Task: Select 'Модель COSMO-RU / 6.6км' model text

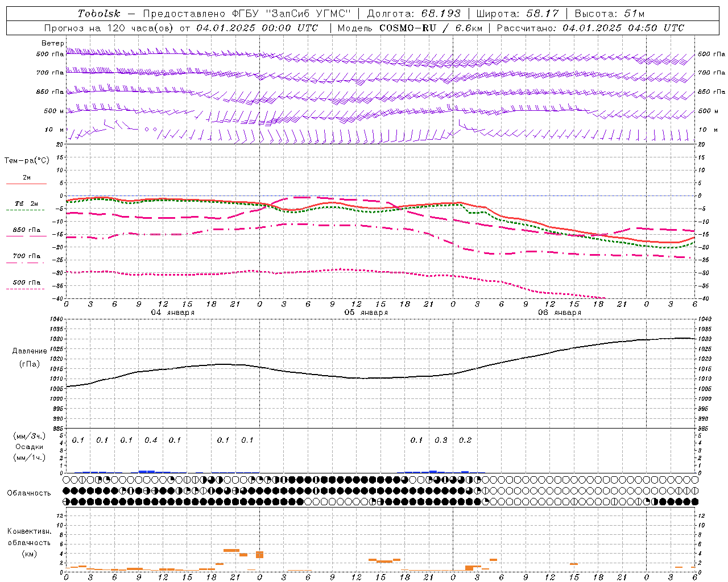Action: tap(409, 28)
